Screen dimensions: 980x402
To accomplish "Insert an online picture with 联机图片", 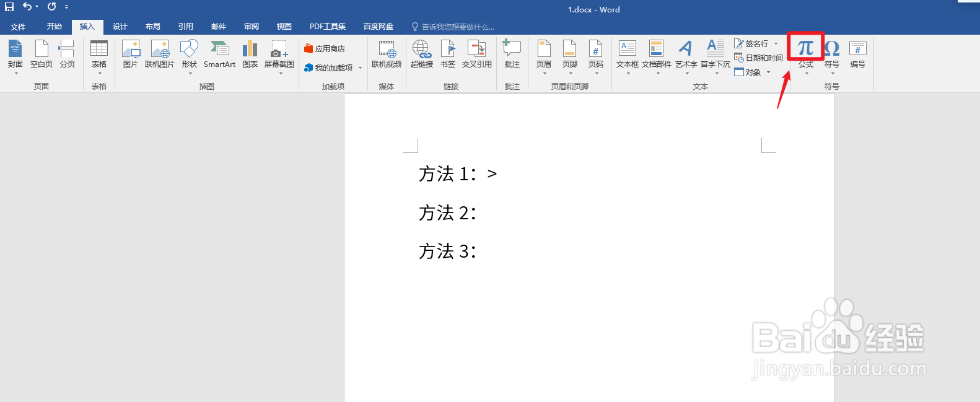I will pos(160,55).
